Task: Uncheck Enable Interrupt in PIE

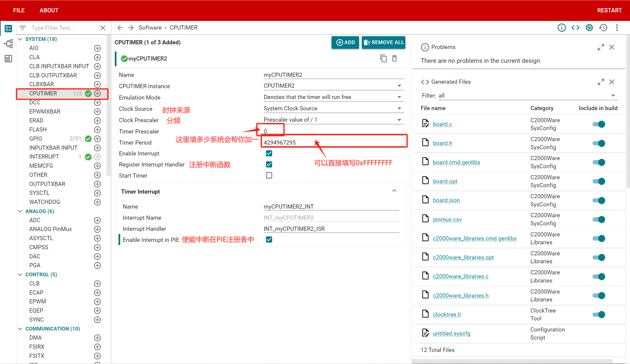Action: (x=269, y=239)
